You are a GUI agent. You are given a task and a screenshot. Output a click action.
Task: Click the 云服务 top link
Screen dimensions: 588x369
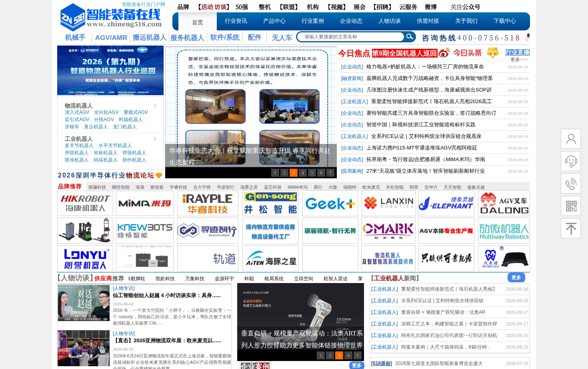pos(408,7)
